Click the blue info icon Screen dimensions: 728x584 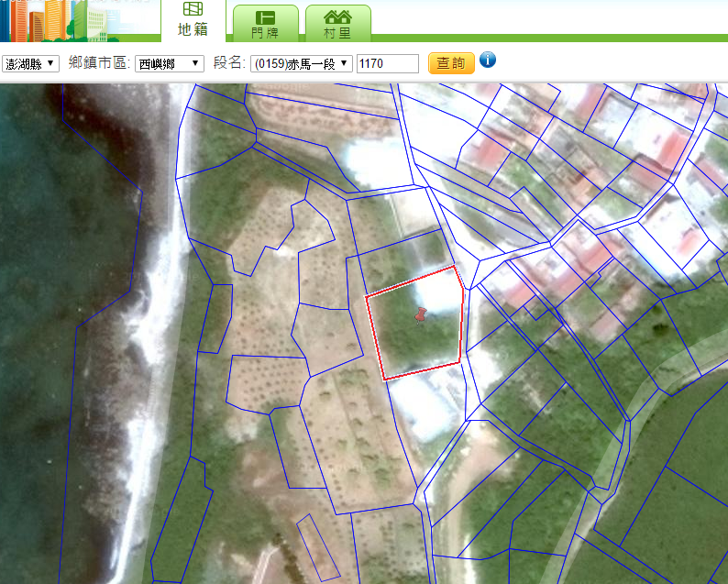488,60
